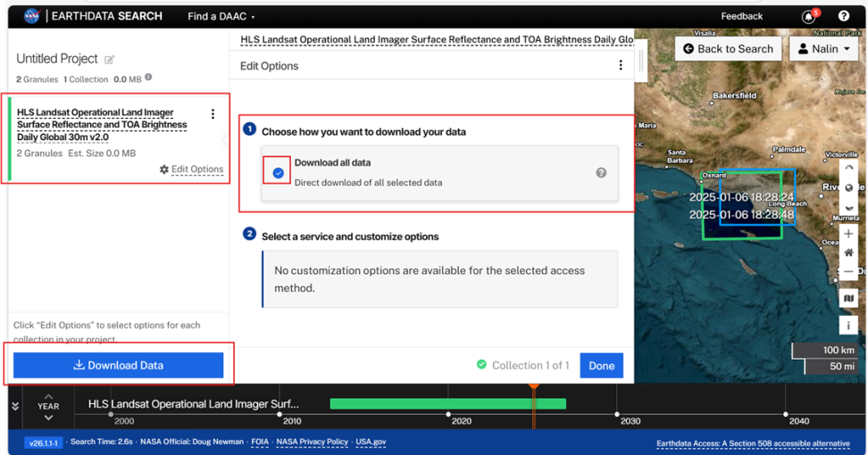Click the Edit Options panel heading
Image resolution: width=868 pixels, height=455 pixels.
(269, 66)
